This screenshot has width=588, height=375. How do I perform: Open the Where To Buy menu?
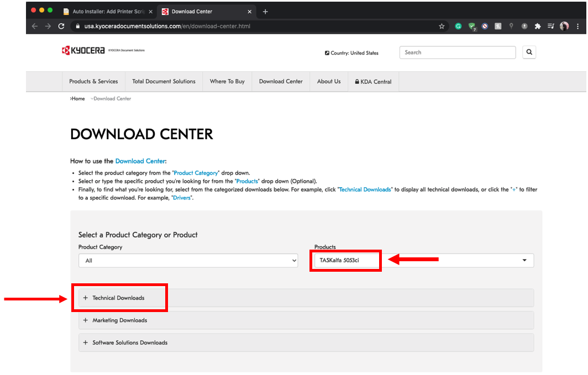[227, 82]
